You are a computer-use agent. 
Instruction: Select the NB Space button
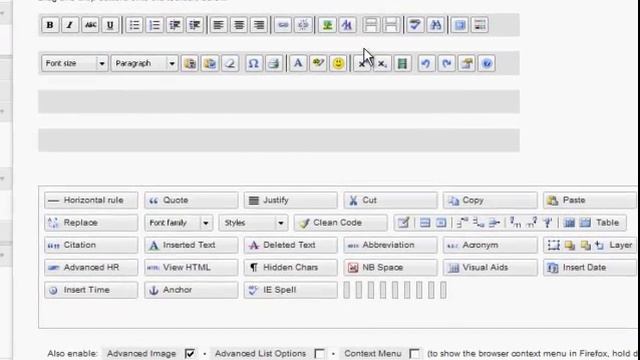click(391, 268)
